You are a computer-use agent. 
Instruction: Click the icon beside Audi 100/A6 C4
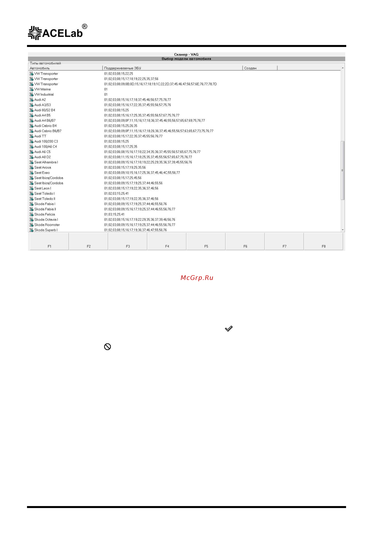click(31, 146)
